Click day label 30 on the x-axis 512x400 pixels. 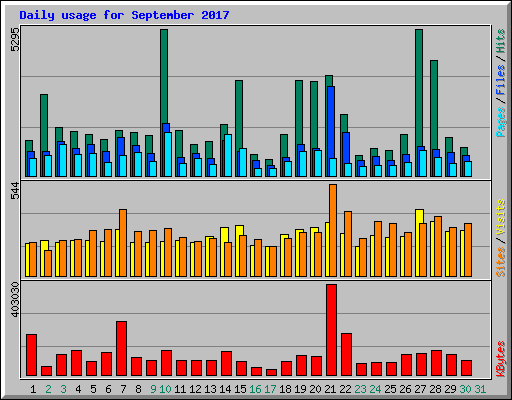tap(465, 389)
